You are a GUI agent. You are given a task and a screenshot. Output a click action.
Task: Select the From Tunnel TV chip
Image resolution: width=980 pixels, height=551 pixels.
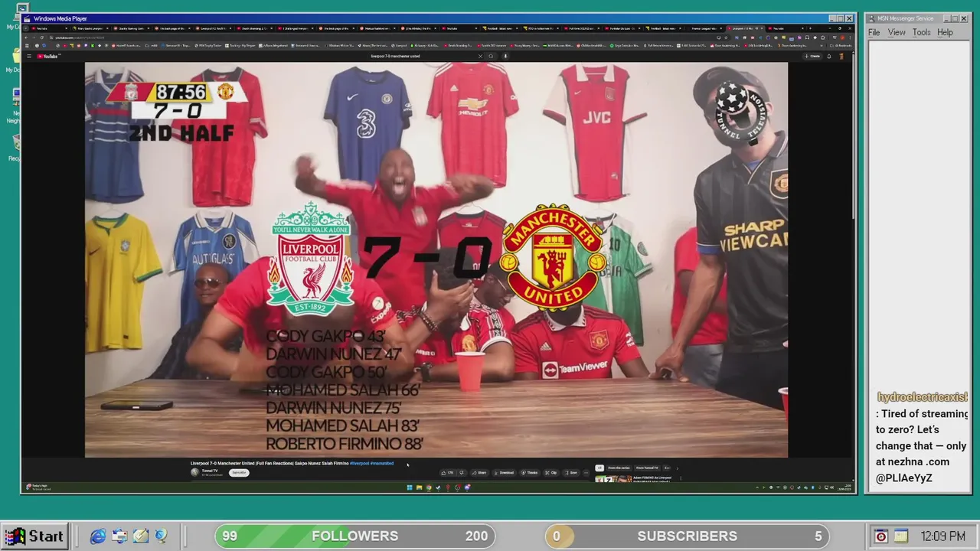point(647,468)
